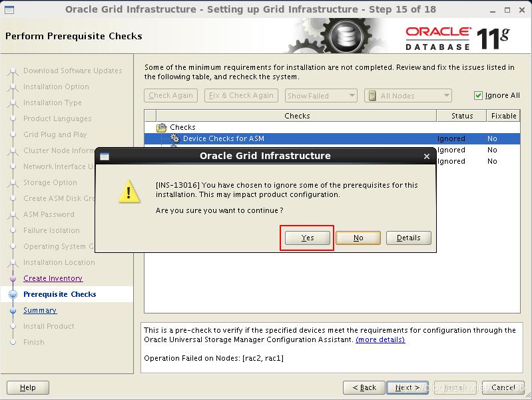The width and height of the screenshot is (532, 400).
Task: Click the Installation Option step
Action: click(x=57, y=87)
